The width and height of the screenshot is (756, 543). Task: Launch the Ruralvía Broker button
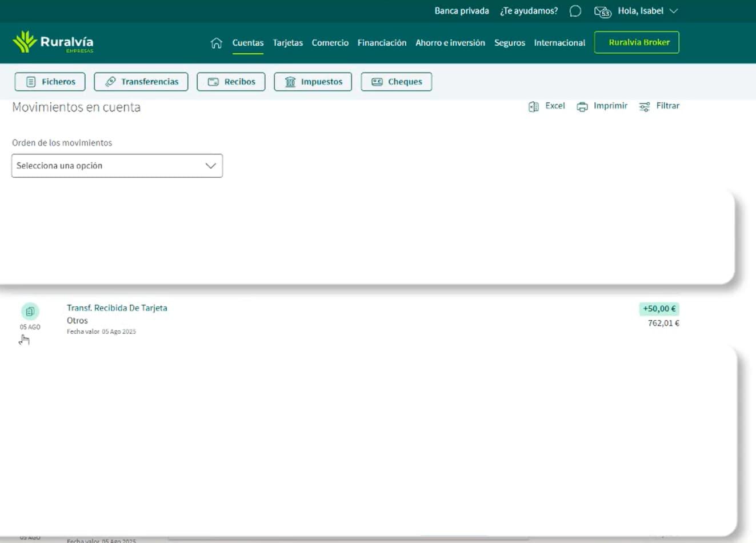pos(637,42)
